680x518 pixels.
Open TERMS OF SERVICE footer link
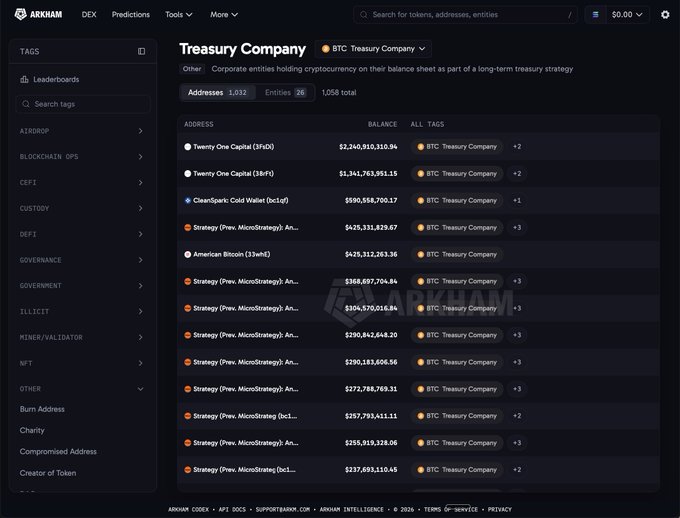click(451, 509)
